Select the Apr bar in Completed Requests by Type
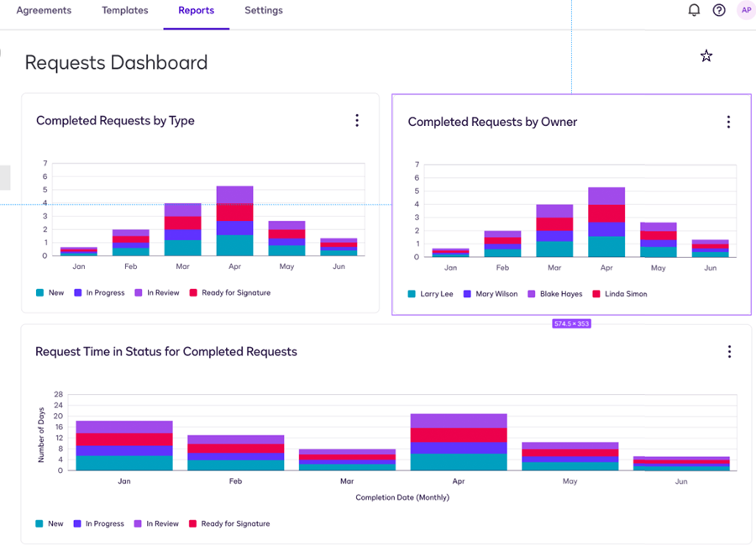This screenshot has height=551, width=756. [x=235, y=221]
